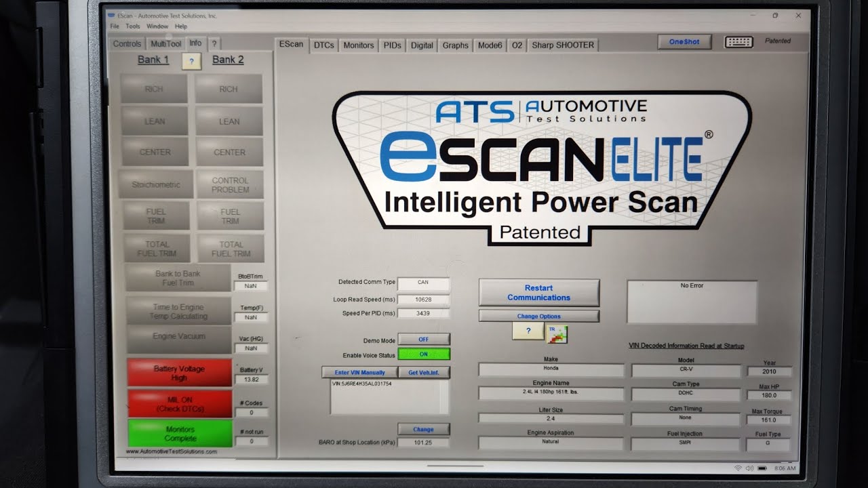Click the Detected Comm Type CAN field

423,283
